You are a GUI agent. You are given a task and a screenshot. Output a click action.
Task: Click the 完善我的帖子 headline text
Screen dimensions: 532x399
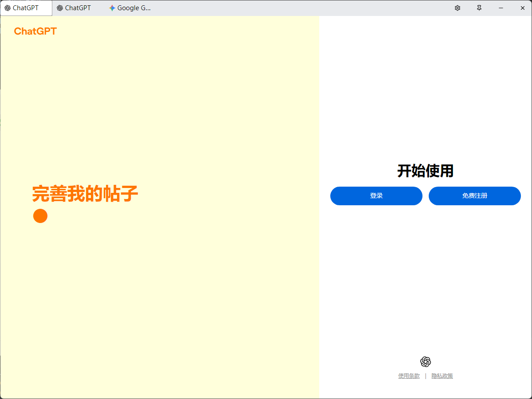pyautogui.click(x=85, y=194)
